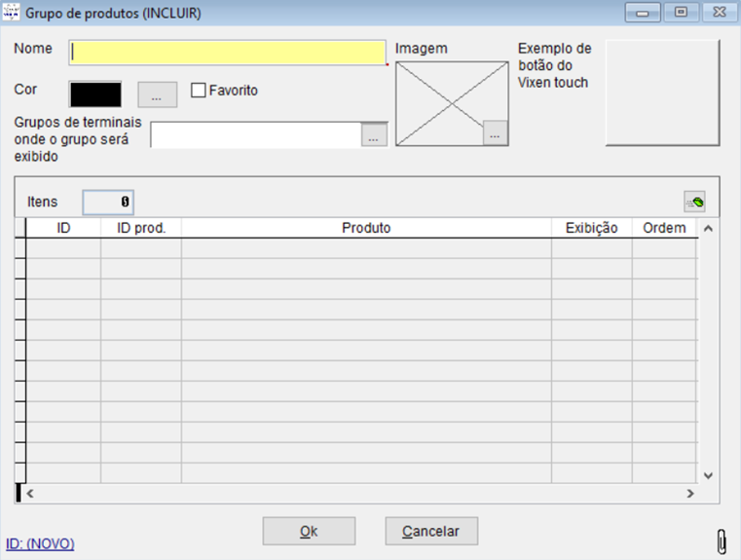This screenshot has height=560, width=741.
Task: Click the Ordem column header
Action: (664, 228)
